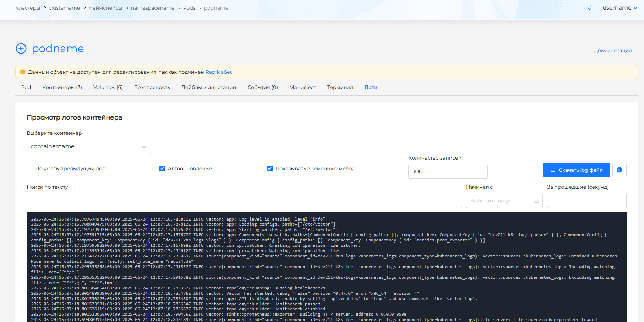Image resolution: width=644 pixels, height=322 pixels.
Task: Open the Манифест tab
Action: point(302,87)
